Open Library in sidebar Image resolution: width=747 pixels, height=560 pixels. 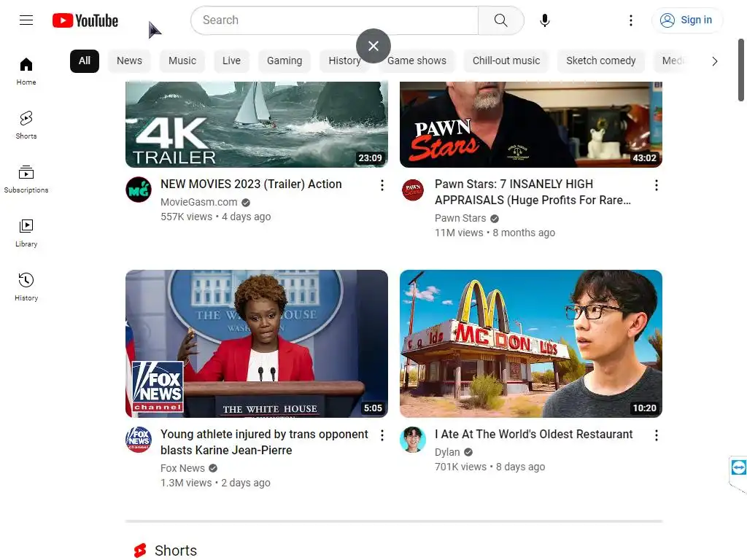point(26,233)
